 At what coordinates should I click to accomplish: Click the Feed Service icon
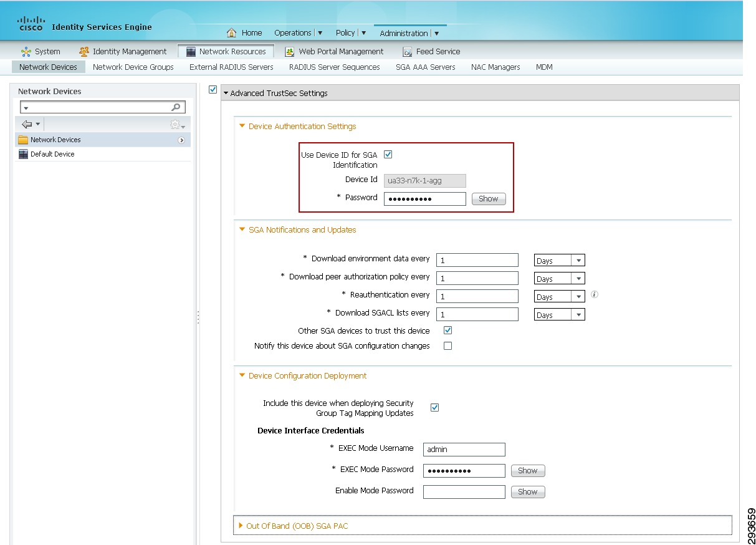[408, 52]
